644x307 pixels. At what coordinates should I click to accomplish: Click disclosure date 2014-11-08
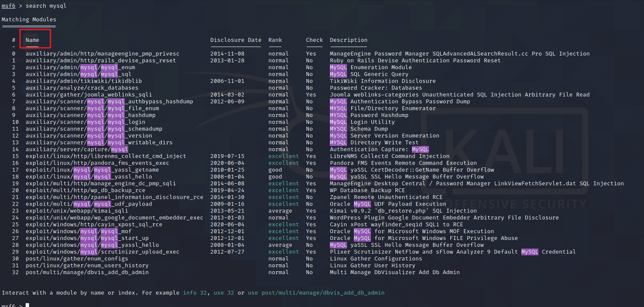tap(227, 54)
